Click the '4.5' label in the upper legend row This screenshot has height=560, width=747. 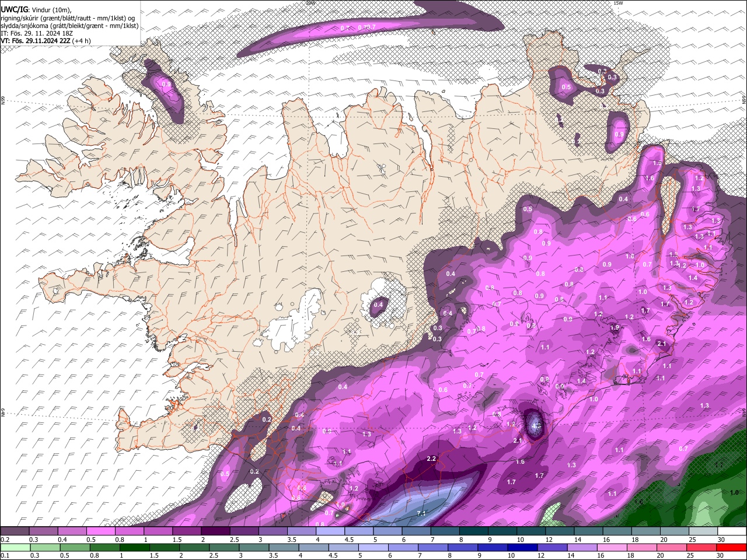click(x=349, y=540)
